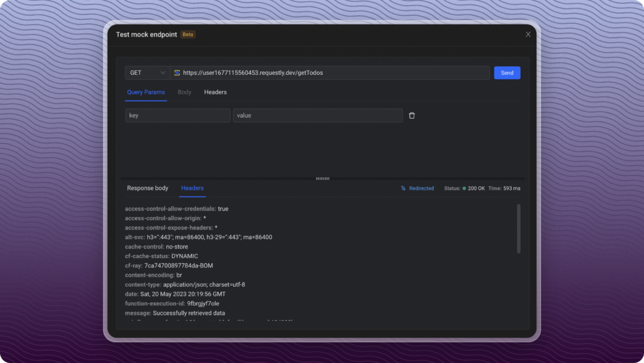Click the Test mock endpoint title

tap(146, 35)
